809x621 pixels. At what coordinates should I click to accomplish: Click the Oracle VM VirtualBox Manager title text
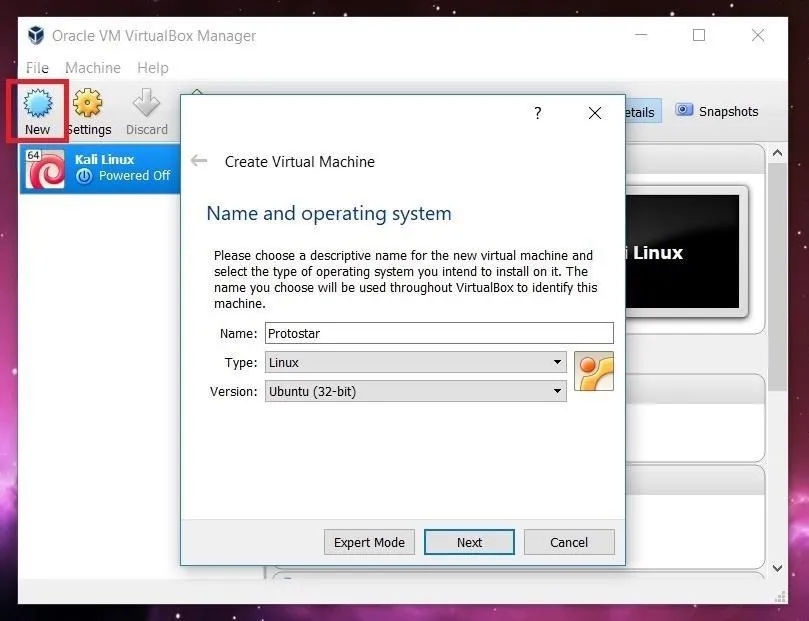154,36
